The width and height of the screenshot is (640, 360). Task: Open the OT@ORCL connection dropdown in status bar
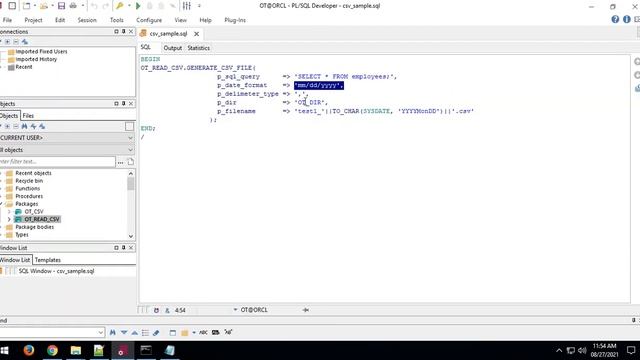(x=235, y=310)
